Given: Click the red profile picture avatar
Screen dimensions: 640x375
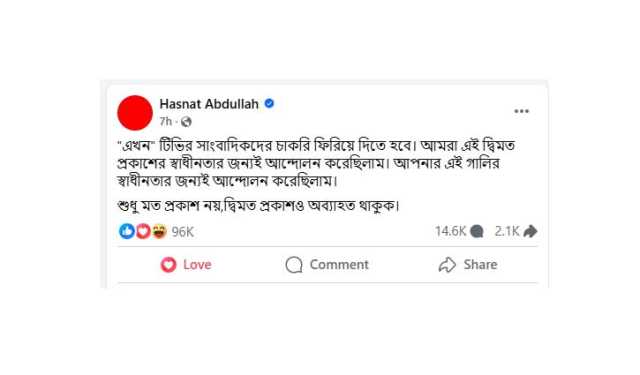Looking at the screenshot, I should coord(135,113).
